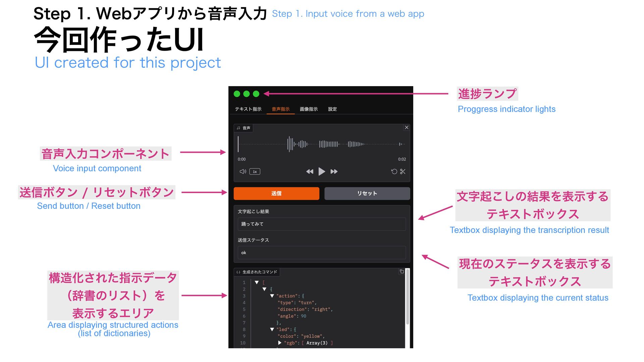This screenshot has height=362, width=644.
Task: Toggle the 1x playback speed button
Action: point(255,172)
